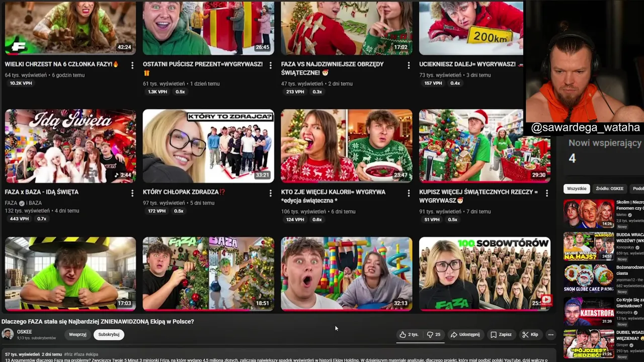Open OSKEE channel avatar
Screen dimensions: 644x362
tap(8, 334)
